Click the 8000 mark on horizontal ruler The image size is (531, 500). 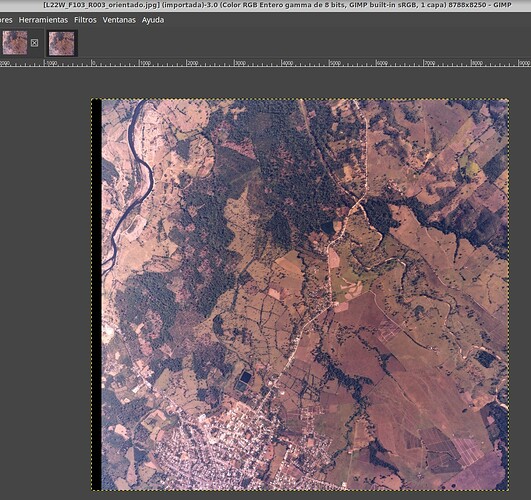(476, 63)
